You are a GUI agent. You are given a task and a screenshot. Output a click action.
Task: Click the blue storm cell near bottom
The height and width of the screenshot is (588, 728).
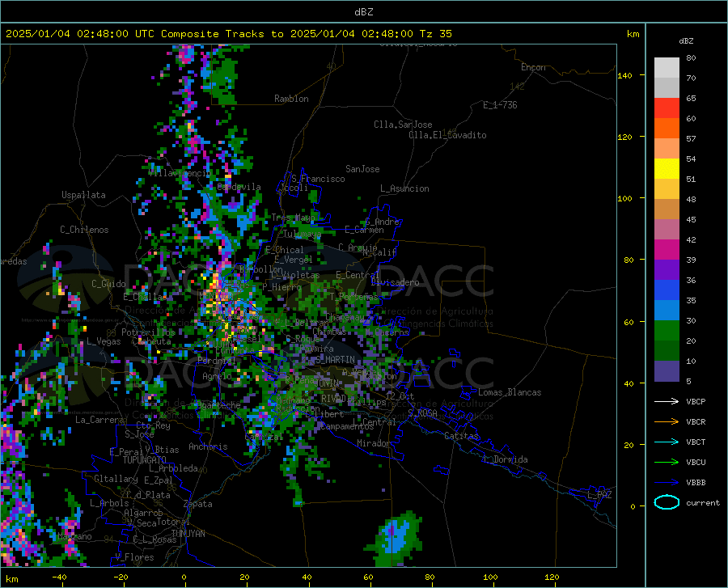(396, 536)
